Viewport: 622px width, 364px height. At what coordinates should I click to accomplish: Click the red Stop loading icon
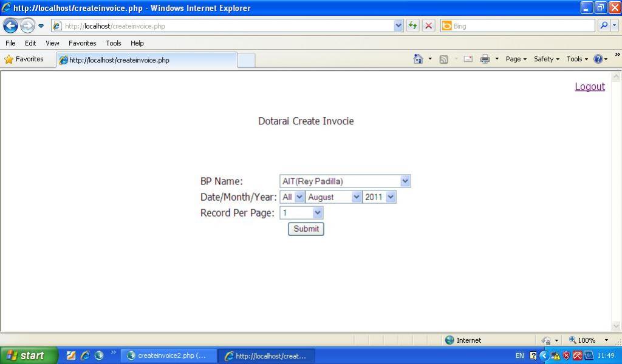tap(427, 25)
